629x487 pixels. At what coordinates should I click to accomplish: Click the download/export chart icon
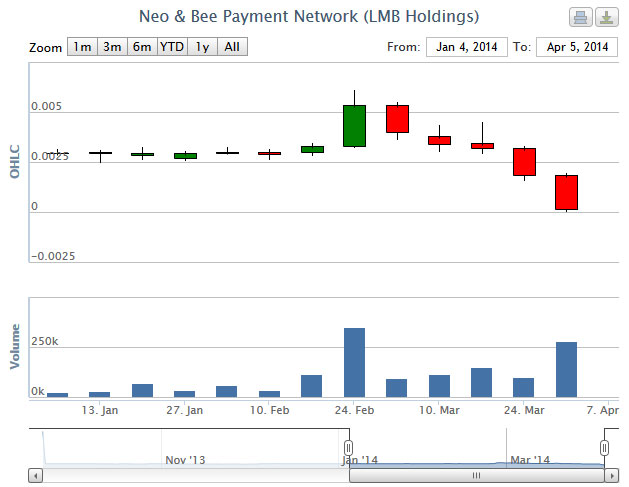[607, 18]
